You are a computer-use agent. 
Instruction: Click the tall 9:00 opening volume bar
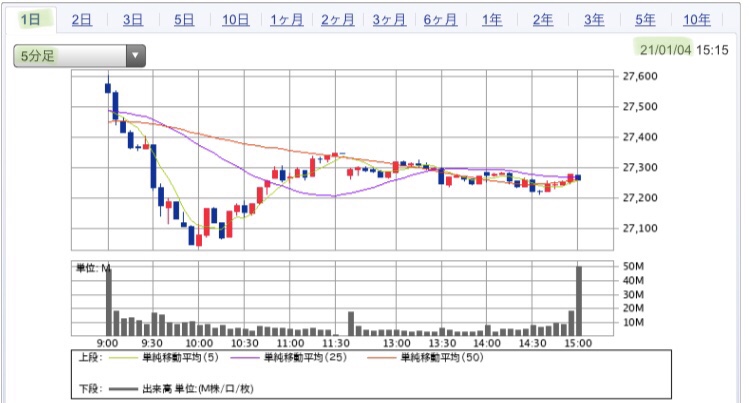click(109, 301)
